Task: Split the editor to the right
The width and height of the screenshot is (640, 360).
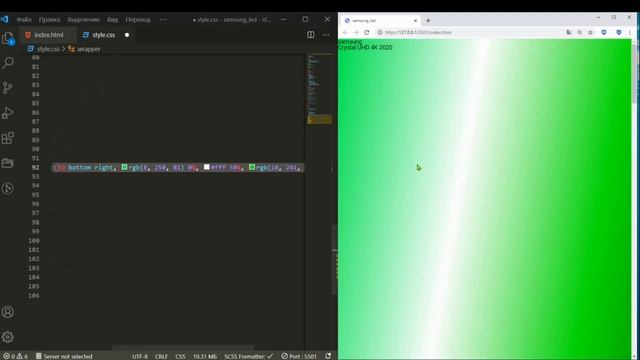Action: coord(311,35)
